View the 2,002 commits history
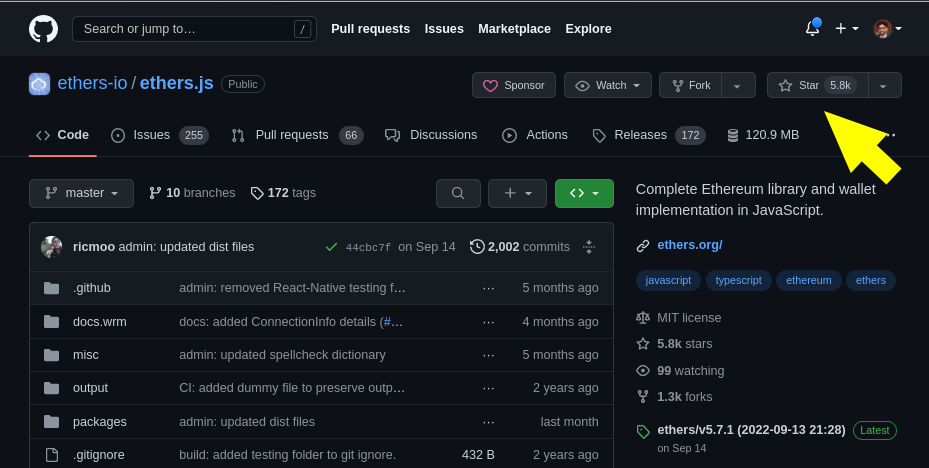The height and width of the screenshot is (468, 929). tap(520, 247)
